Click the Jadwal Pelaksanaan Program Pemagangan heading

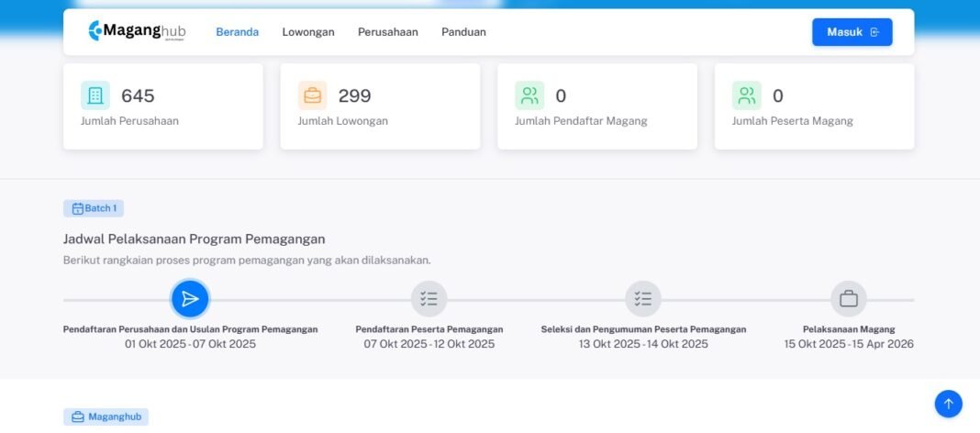click(x=194, y=239)
